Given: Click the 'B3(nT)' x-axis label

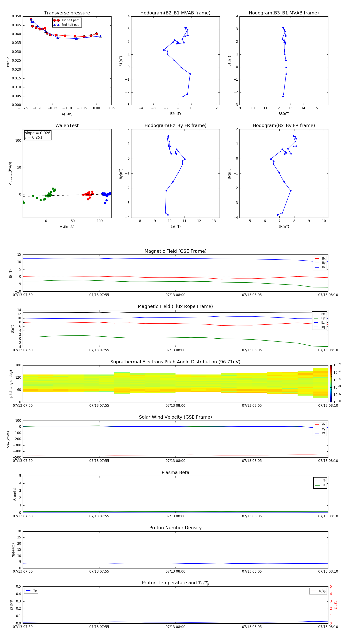Looking at the screenshot, I should [284, 114].
